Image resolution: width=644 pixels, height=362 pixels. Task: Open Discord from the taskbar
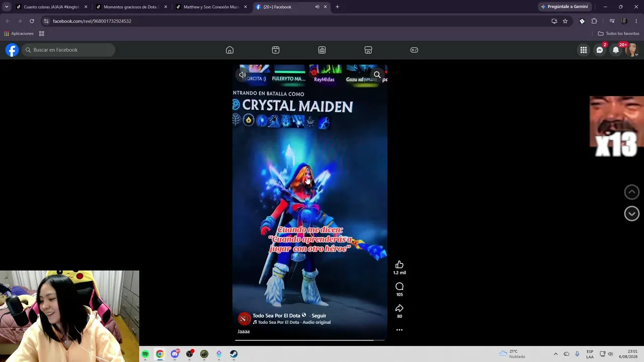(x=175, y=354)
